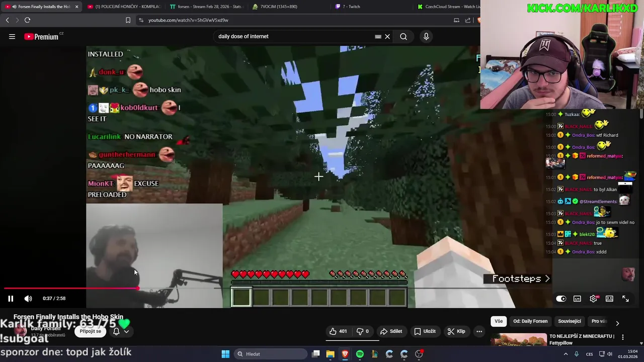Switch to theater mode view
The width and height of the screenshot is (644, 362).
609,299
